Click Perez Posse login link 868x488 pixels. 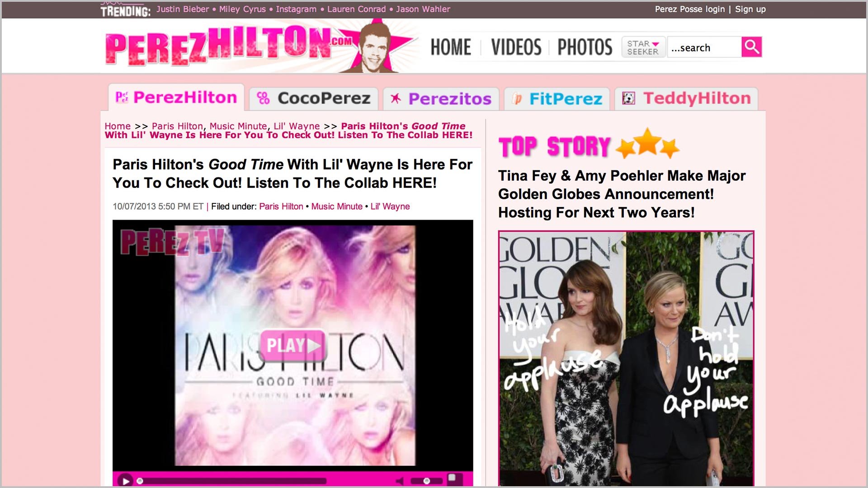(689, 9)
